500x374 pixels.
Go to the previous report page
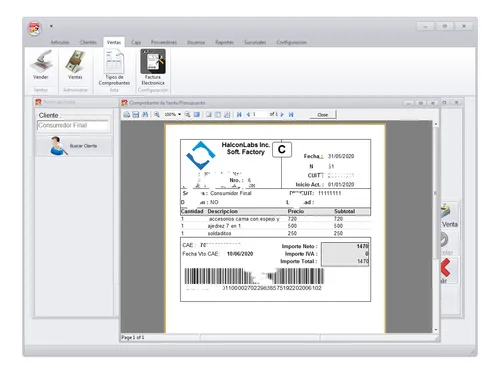248,115
